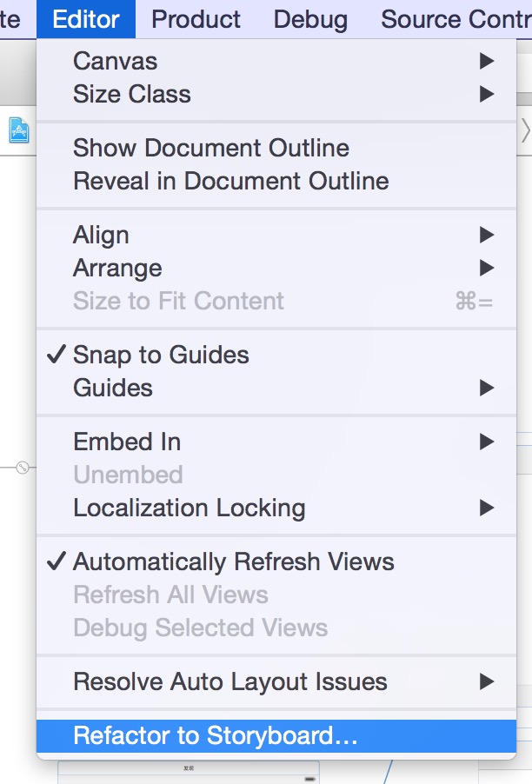
Task: Toggle Snap to Guides checkmark
Action: (x=276, y=355)
